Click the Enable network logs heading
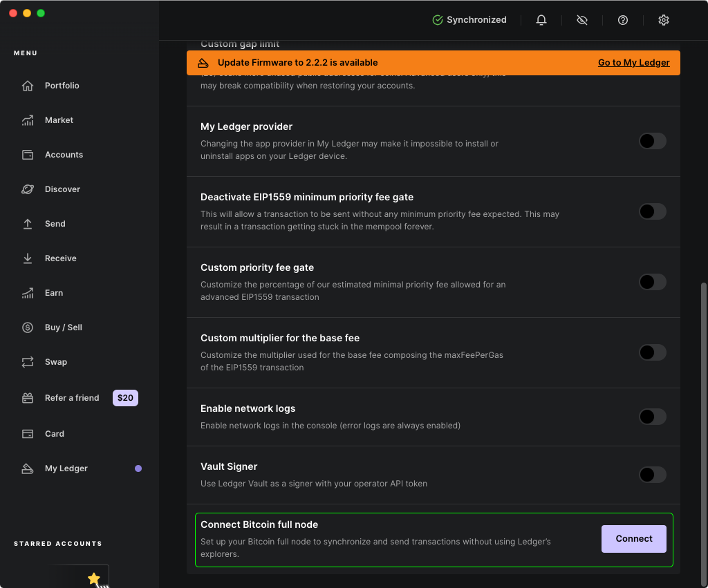The height and width of the screenshot is (588, 708). [x=248, y=408]
